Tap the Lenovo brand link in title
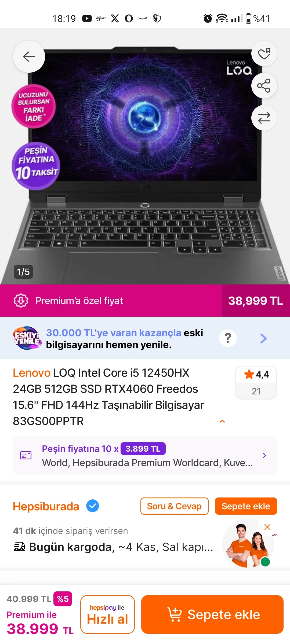 coord(32,373)
